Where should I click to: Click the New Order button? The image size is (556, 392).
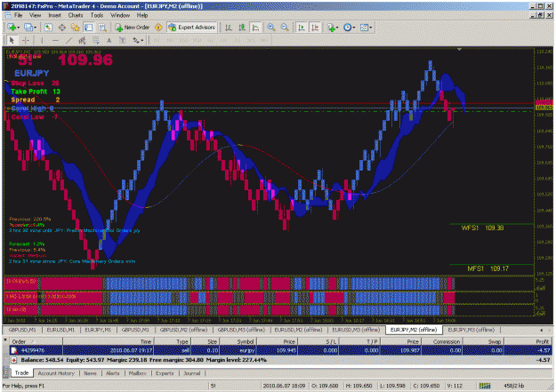[133, 28]
